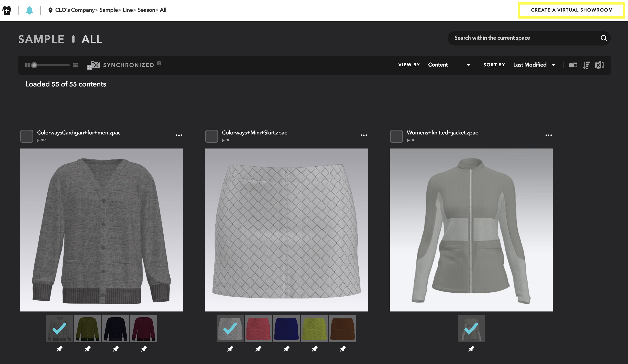Select the blue mini skirt colorway swatch
Screen dimensions: 628x364
pos(286,329)
